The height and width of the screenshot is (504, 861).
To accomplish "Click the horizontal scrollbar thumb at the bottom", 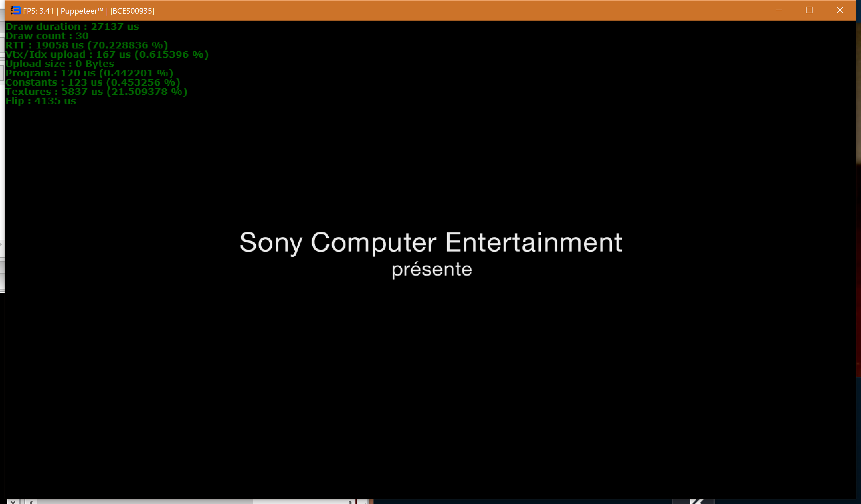I will 145,502.
